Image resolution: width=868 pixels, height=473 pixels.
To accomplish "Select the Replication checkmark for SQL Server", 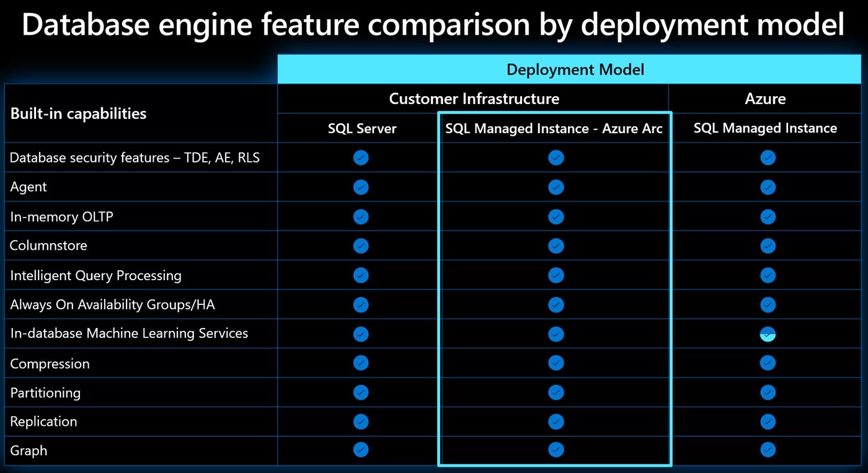I will tap(361, 422).
